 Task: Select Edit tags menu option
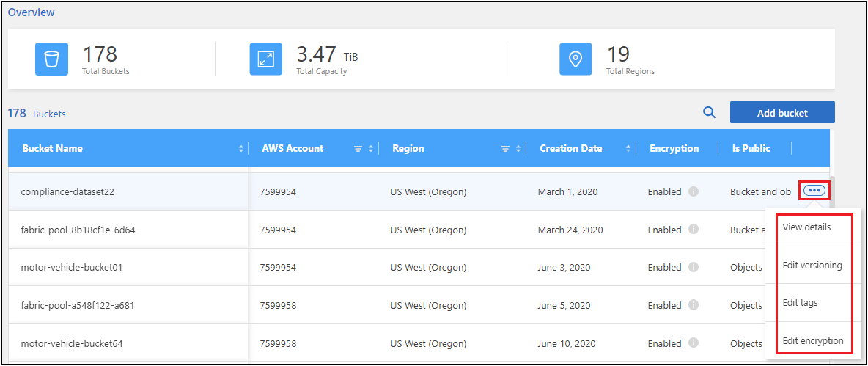[x=800, y=303]
